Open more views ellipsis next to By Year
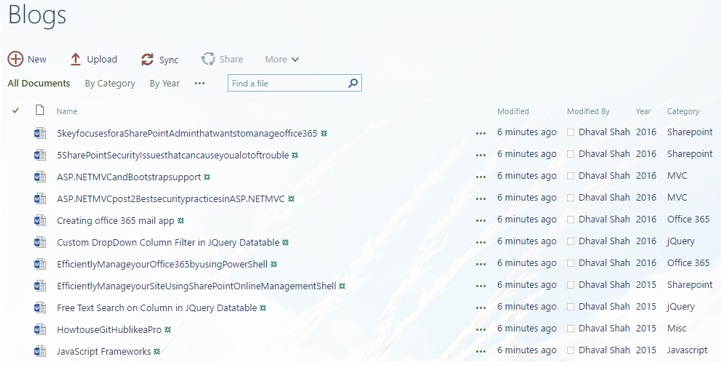This screenshot has width=721, height=366. [200, 83]
